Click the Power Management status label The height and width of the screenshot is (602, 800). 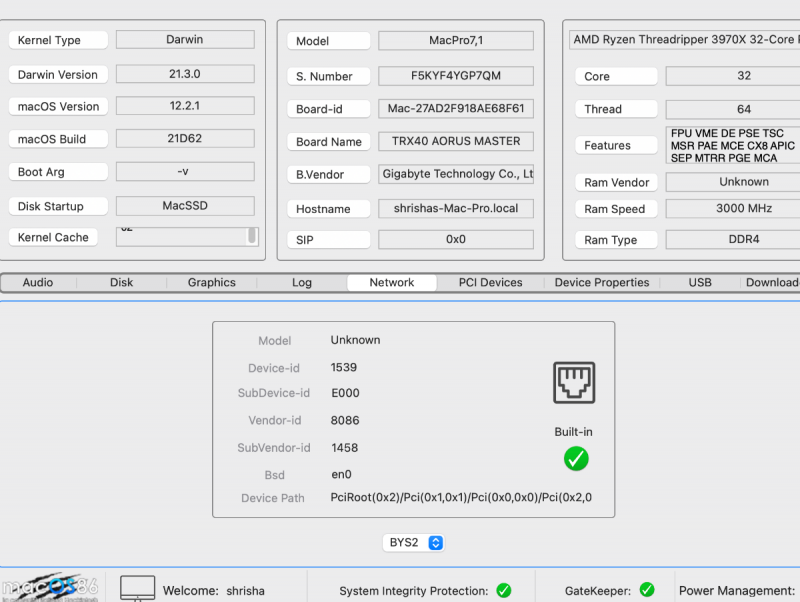(737, 591)
